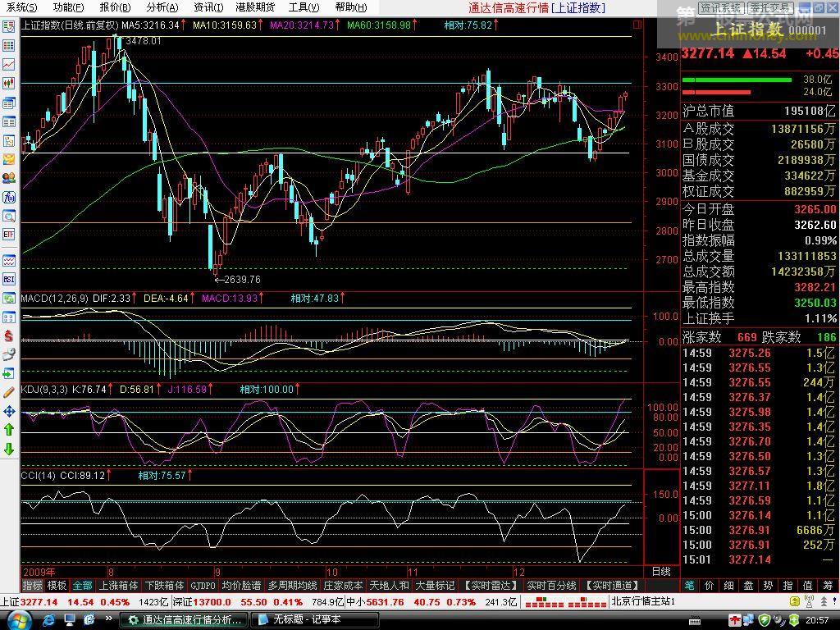The height and width of the screenshot is (630, 840).
Task: Open the 功能(F) menu
Action: pos(69,7)
